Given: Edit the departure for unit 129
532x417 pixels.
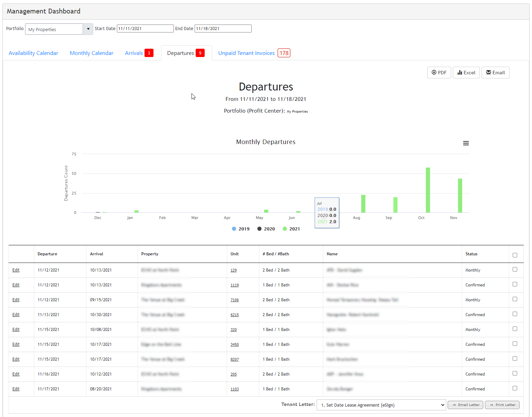Looking at the screenshot, I should pyautogui.click(x=16, y=270).
